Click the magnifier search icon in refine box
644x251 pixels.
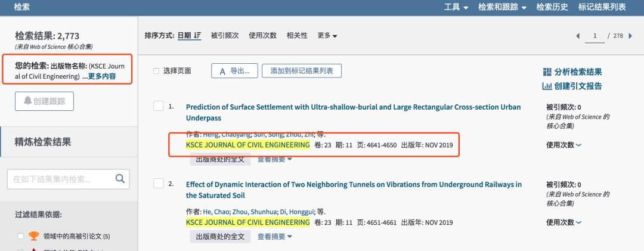click(120, 179)
